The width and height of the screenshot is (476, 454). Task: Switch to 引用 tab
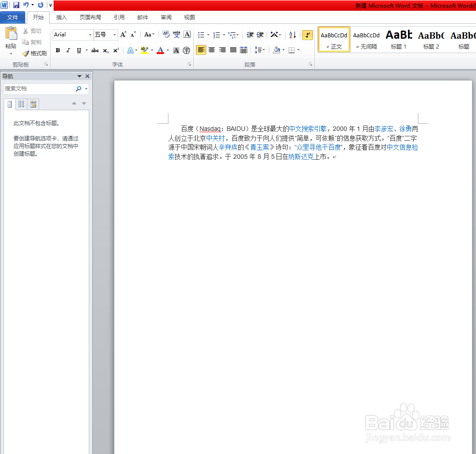point(119,17)
